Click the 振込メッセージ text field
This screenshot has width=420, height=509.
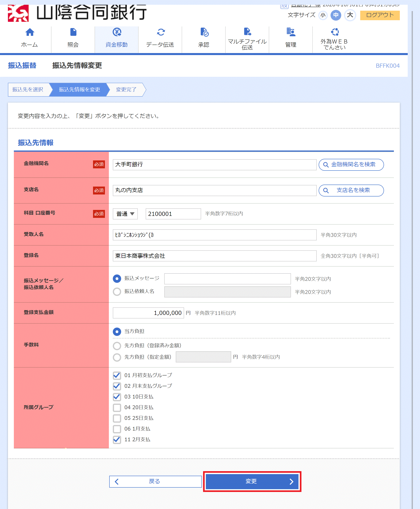pos(227,279)
